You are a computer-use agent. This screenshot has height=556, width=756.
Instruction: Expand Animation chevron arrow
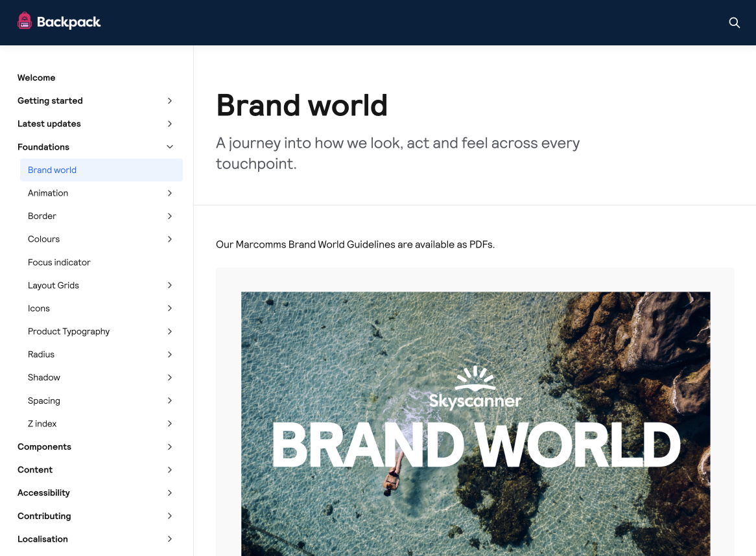(x=170, y=193)
